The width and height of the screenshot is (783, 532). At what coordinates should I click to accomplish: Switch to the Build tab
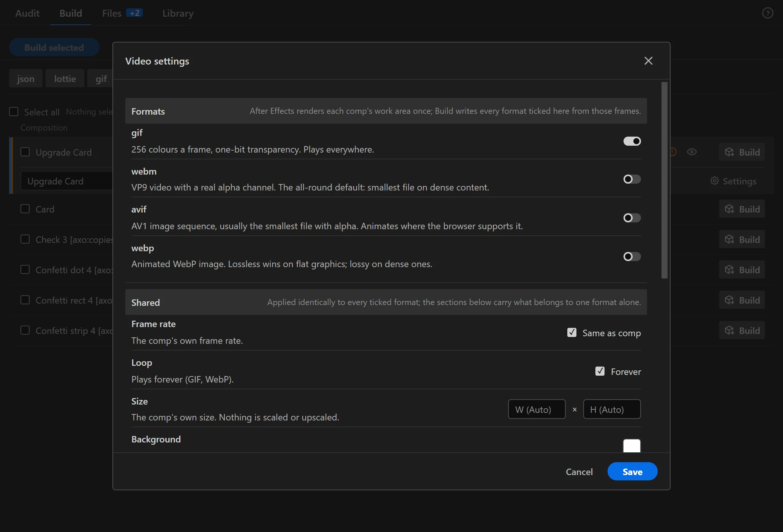tap(71, 13)
